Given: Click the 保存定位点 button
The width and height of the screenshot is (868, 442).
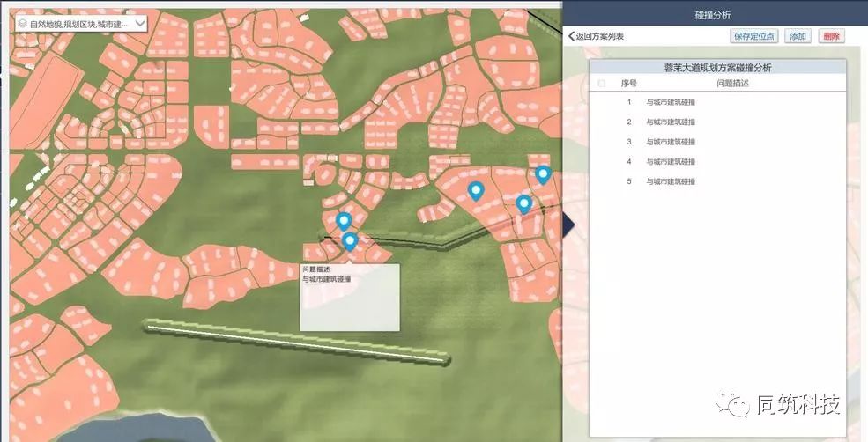Looking at the screenshot, I should 754,36.
